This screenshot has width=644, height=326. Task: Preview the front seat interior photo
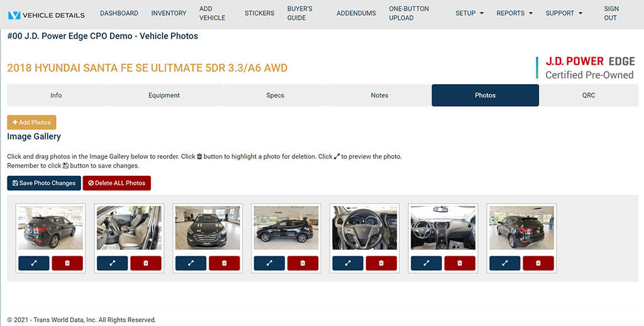[x=112, y=263]
